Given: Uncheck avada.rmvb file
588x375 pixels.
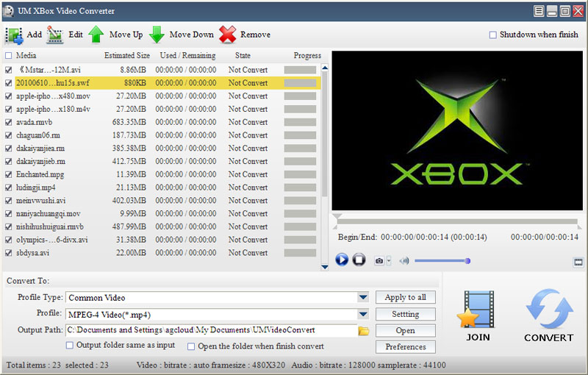Looking at the screenshot, I should coord(8,122).
